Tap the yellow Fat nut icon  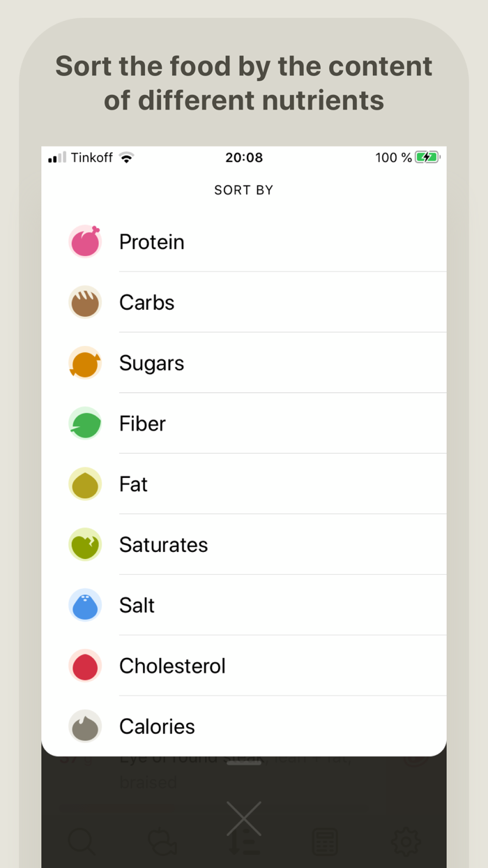(84, 484)
